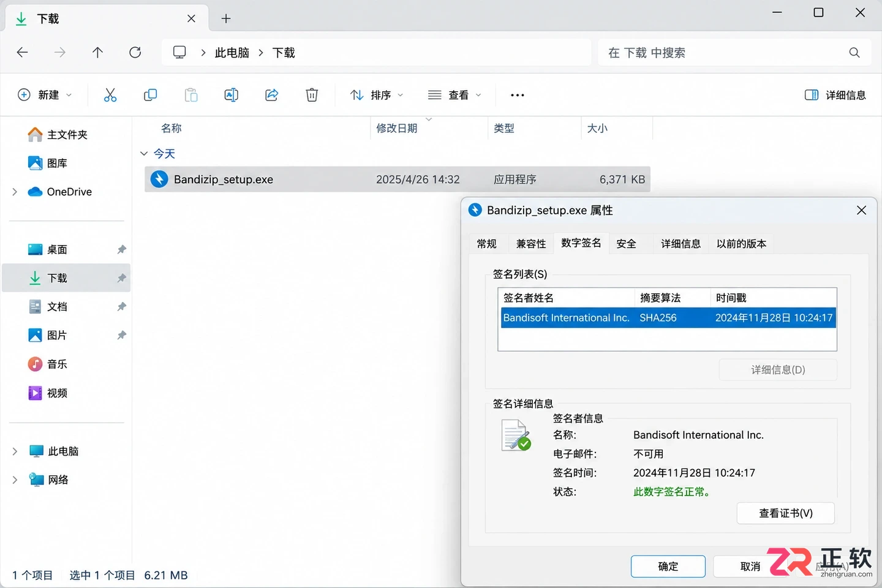882x588 pixels.
Task: Switch to the 以前的版本 tab
Action: 741,244
